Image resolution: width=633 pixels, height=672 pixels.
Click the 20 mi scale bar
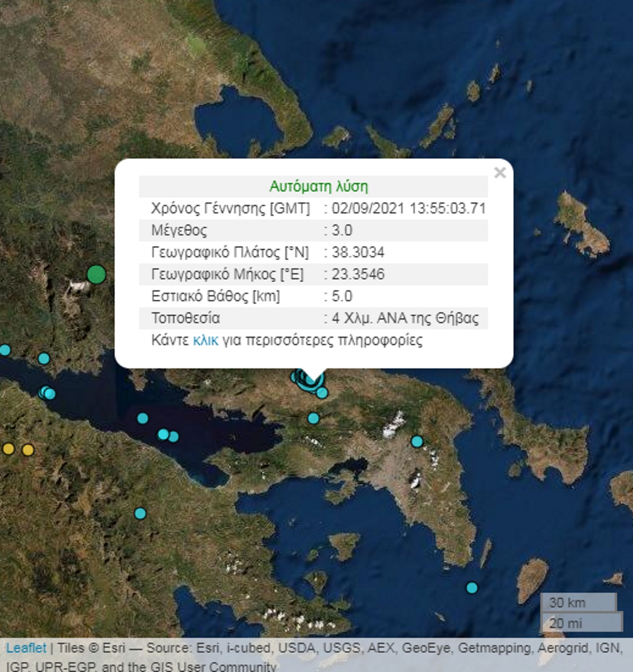pos(581,623)
